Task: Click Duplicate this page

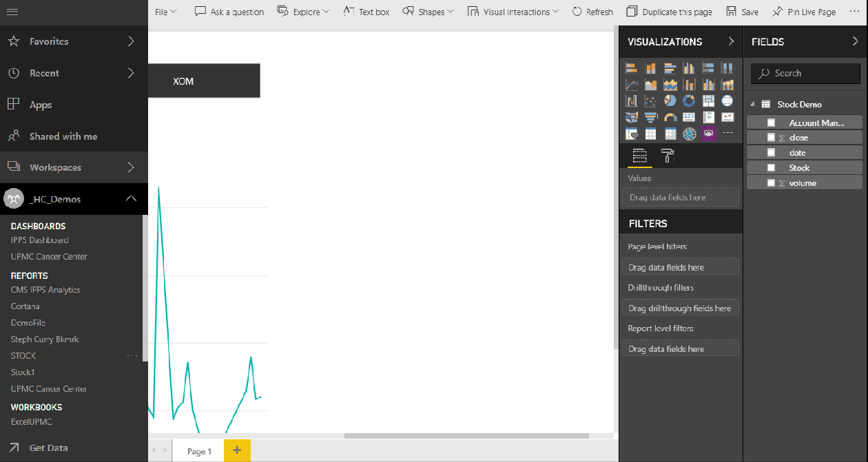Action: (x=669, y=12)
